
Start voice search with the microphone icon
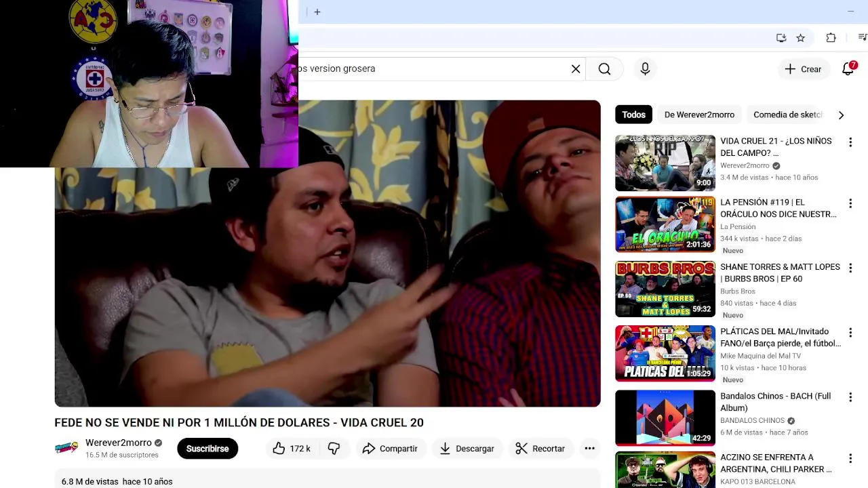[645, 69]
